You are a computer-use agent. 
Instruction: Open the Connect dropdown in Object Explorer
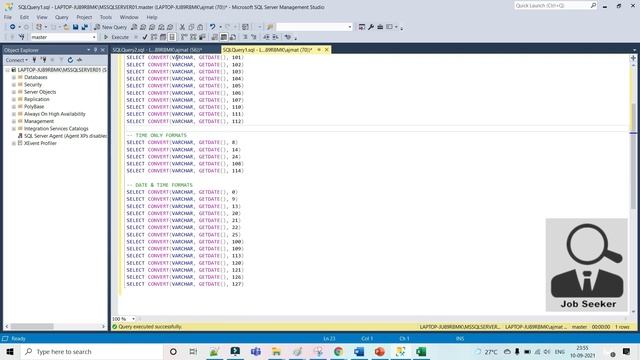click(17, 60)
